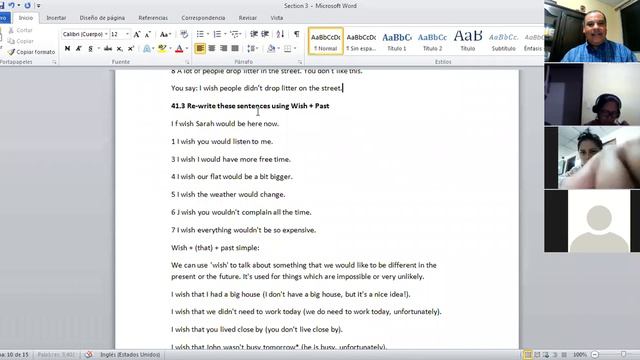Increase the paragraph indent
Image resolution: width=640 pixels, height=360 pixels.
point(265,34)
